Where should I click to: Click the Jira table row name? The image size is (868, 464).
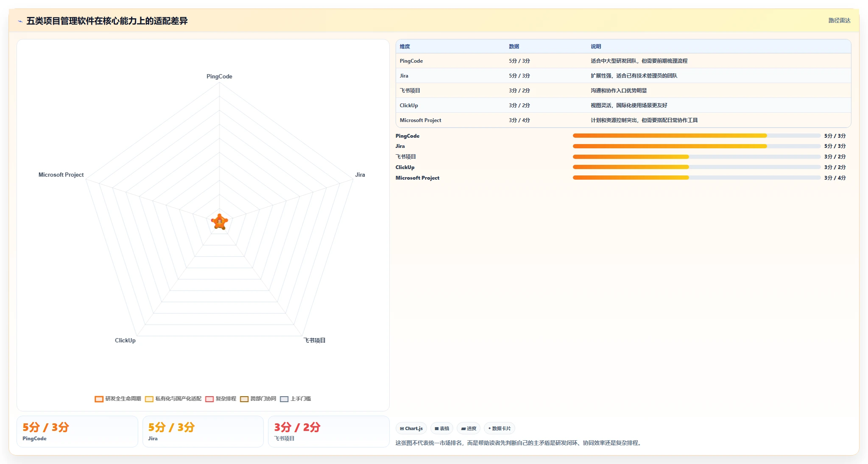(x=404, y=76)
